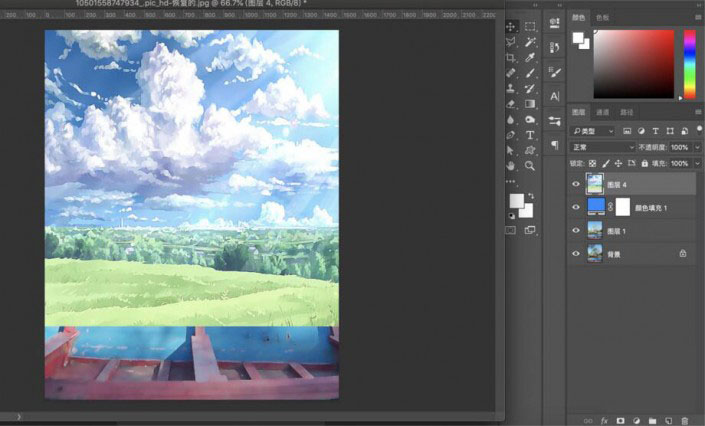Select the Horizontal Type tool

pos(530,135)
